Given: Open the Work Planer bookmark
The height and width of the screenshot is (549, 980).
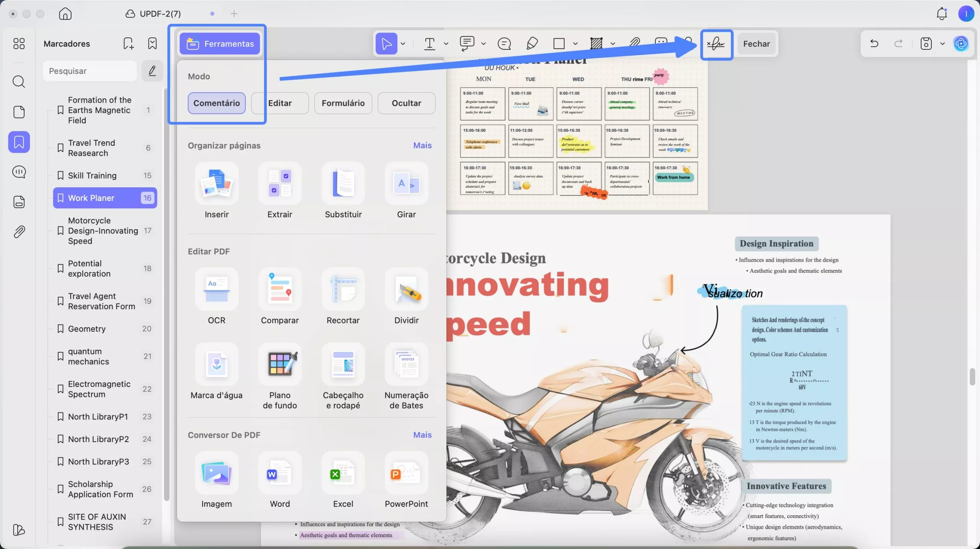Looking at the screenshot, I should pyautogui.click(x=105, y=198).
